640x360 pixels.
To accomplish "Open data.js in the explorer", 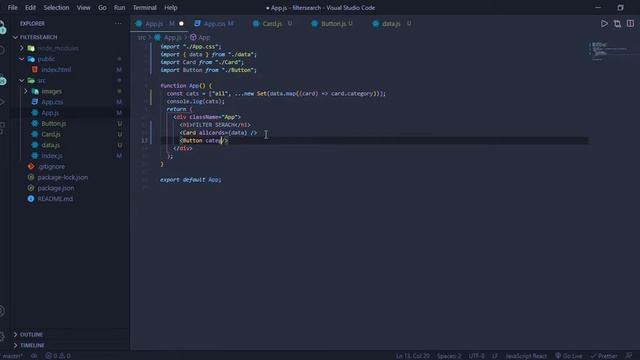I will [x=51, y=145].
